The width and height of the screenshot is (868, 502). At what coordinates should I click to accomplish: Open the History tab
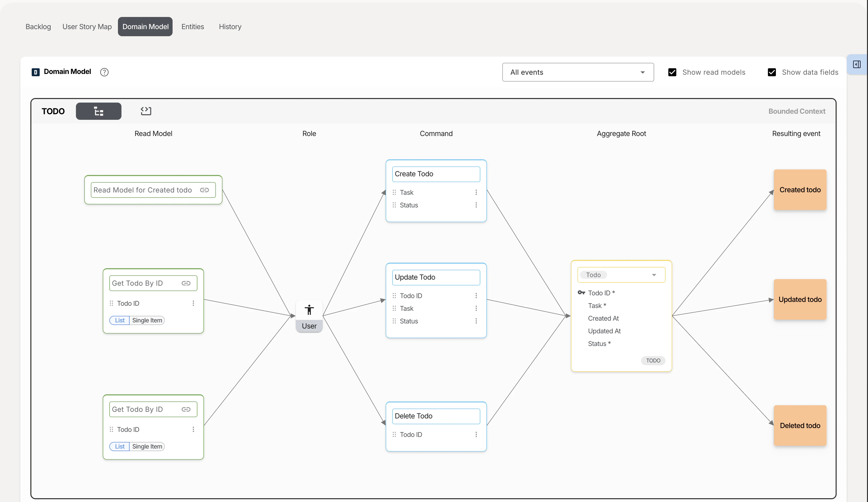coord(230,27)
